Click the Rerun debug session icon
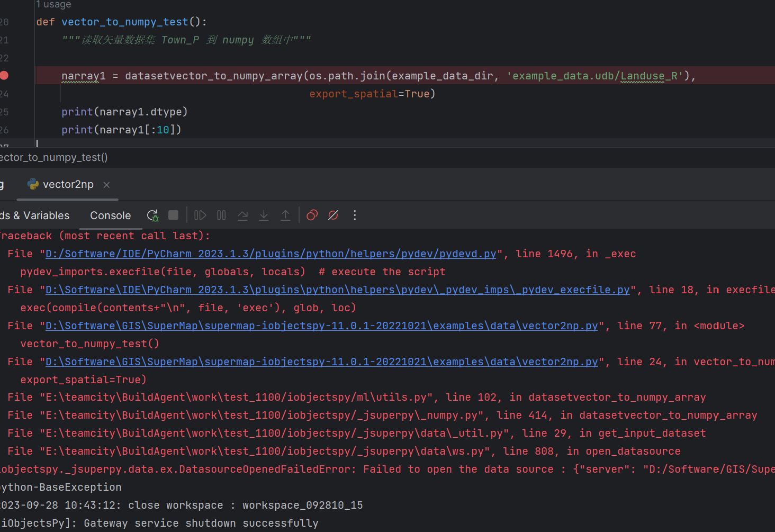 (152, 215)
